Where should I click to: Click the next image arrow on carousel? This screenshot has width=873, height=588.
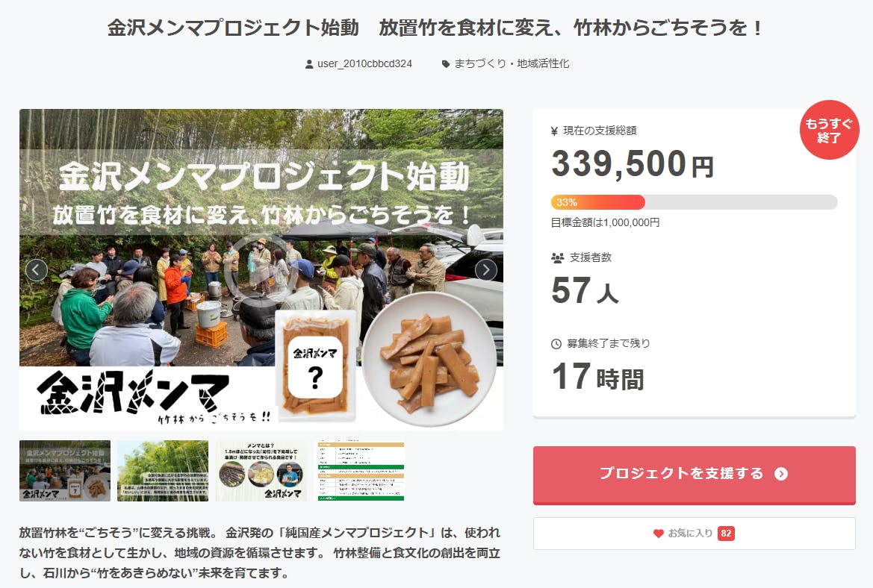point(485,270)
